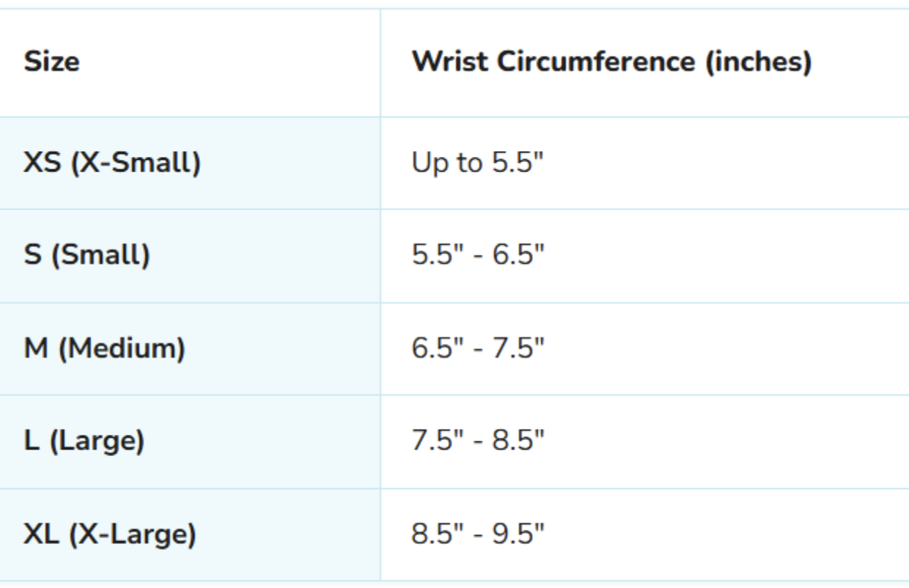Click the (Medium) text in parentheses
Screen dimensions: 909x588
[x=122, y=348]
